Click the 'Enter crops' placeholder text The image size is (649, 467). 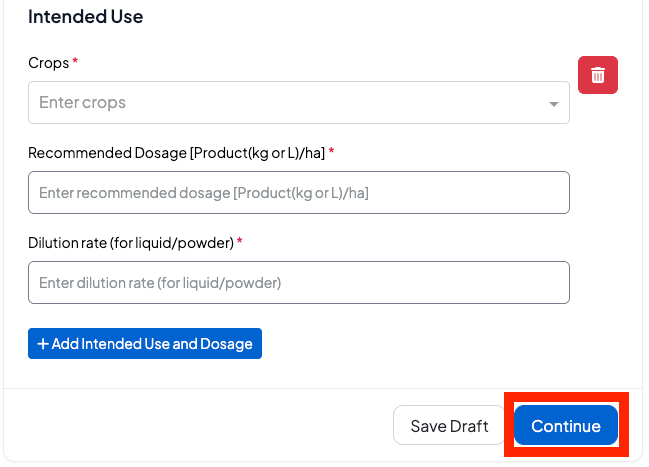click(x=82, y=103)
